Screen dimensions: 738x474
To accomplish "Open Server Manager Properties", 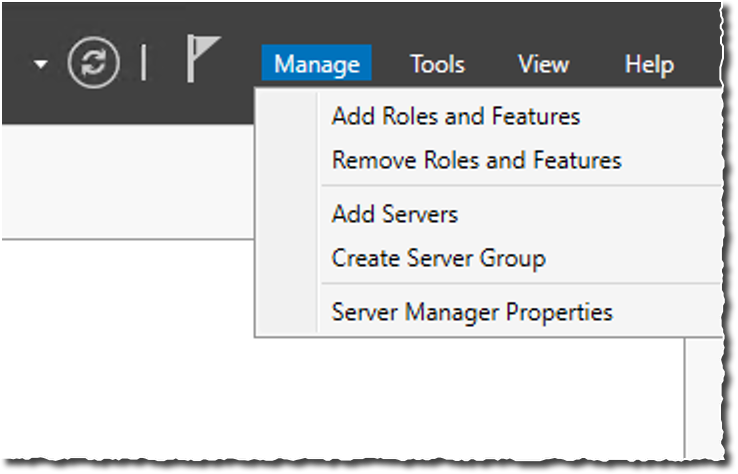I will tap(471, 312).
